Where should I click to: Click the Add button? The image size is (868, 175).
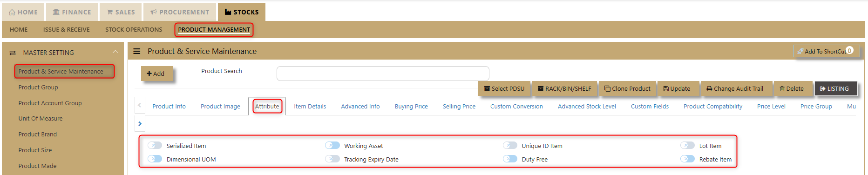pos(156,74)
